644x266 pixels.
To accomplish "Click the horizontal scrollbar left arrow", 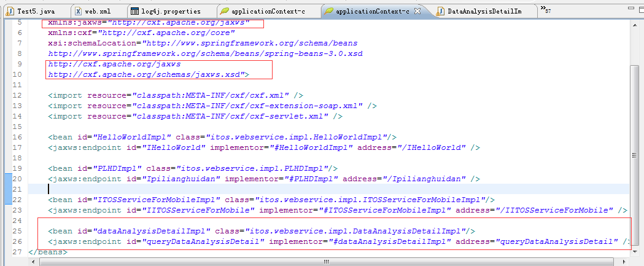I will point(32,262).
